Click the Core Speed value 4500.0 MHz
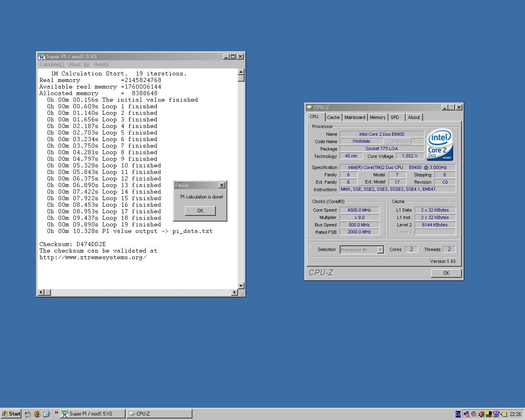Image resolution: width=525 pixels, height=420 pixels. [359, 210]
